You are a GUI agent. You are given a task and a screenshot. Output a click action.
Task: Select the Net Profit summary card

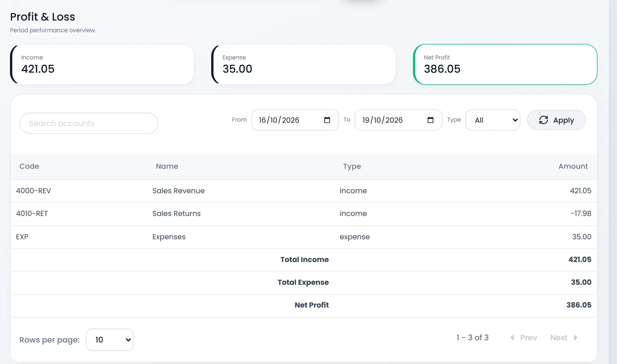505,64
